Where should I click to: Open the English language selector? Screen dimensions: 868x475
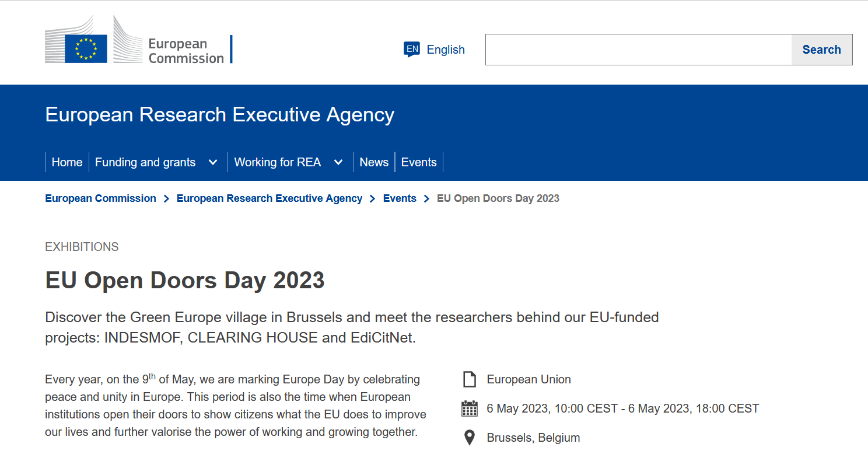coord(435,50)
